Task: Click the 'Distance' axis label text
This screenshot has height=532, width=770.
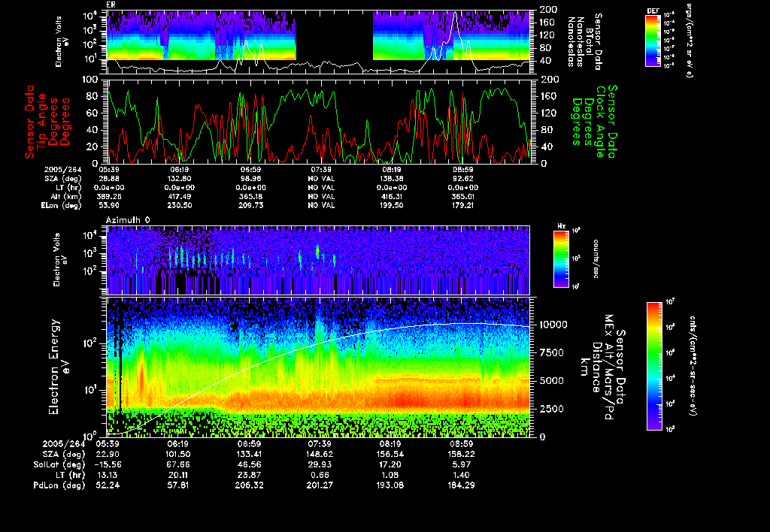Action: [x=596, y=367]
